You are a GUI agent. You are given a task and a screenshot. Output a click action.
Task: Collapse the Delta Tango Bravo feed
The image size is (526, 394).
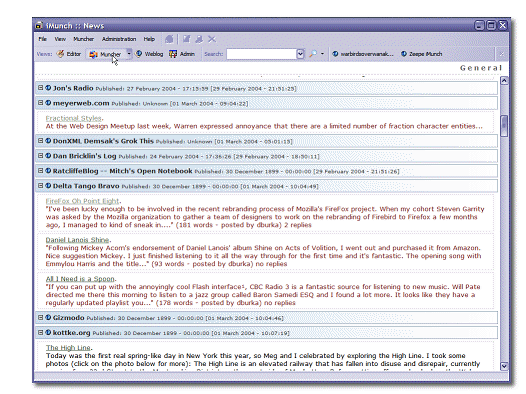point(40,185)
